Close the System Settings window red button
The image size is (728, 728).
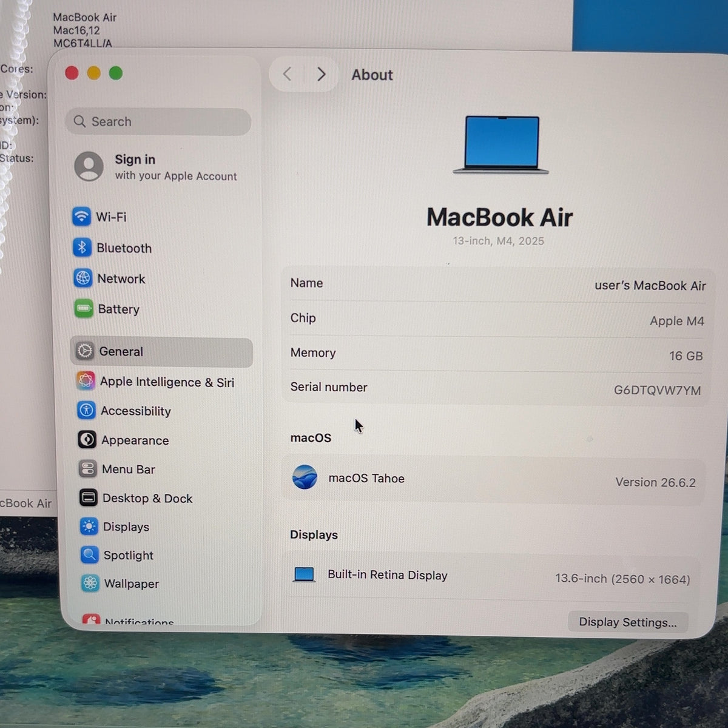pyautogui.click(x=72, y=73)
